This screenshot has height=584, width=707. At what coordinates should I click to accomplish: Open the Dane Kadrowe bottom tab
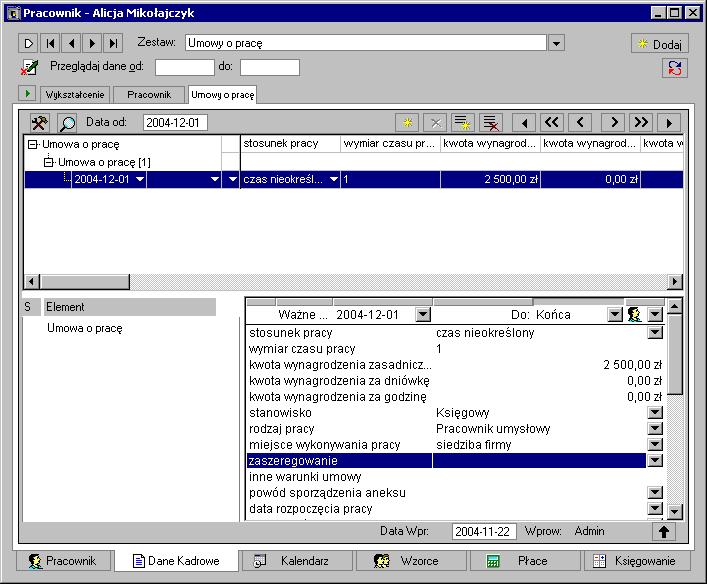pos(176,561)
